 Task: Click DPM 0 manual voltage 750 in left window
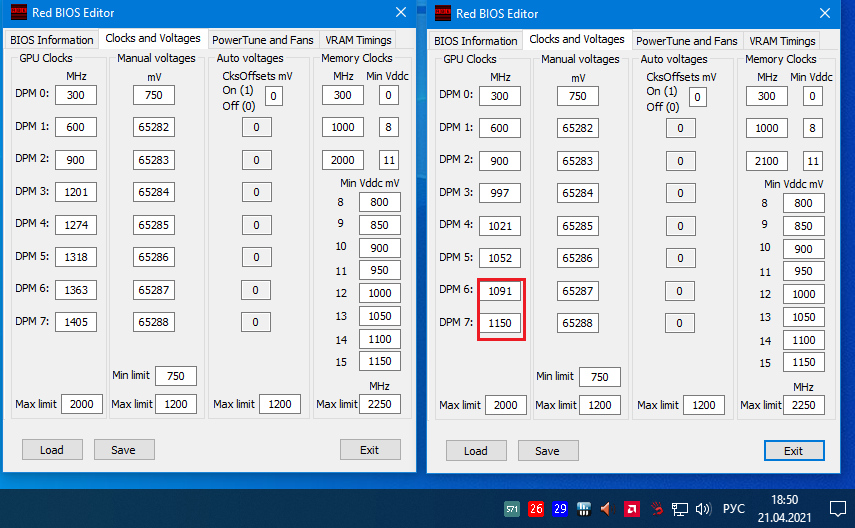(154, 95)
